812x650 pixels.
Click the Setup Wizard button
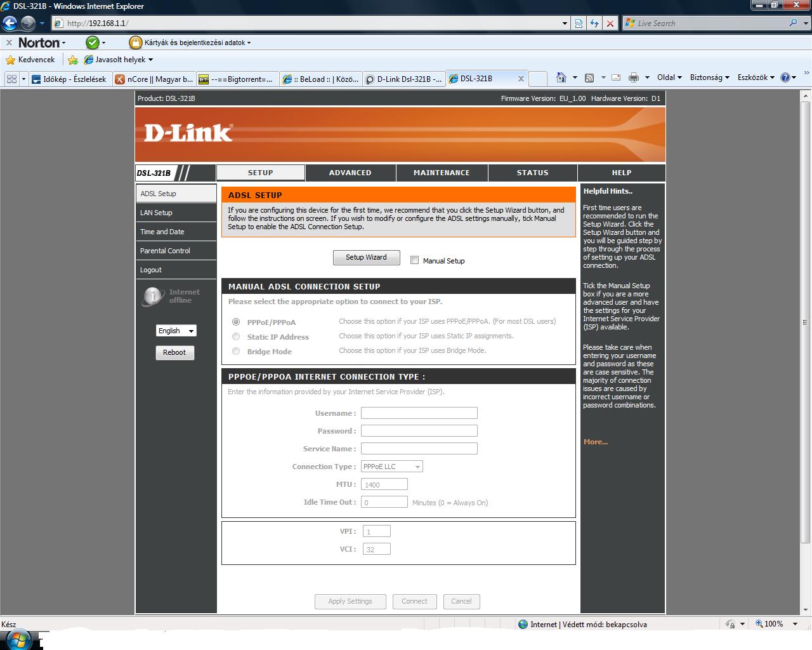click(x=366, y=258)
